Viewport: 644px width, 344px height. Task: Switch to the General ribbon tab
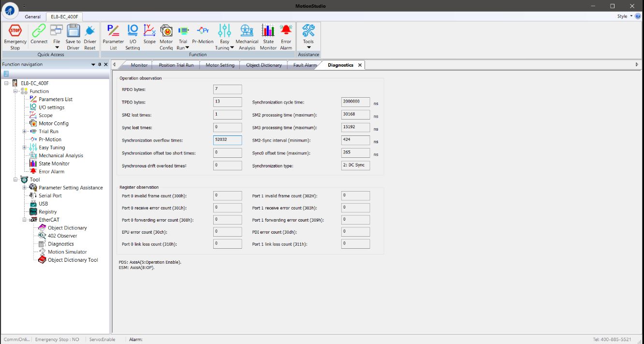33,16
